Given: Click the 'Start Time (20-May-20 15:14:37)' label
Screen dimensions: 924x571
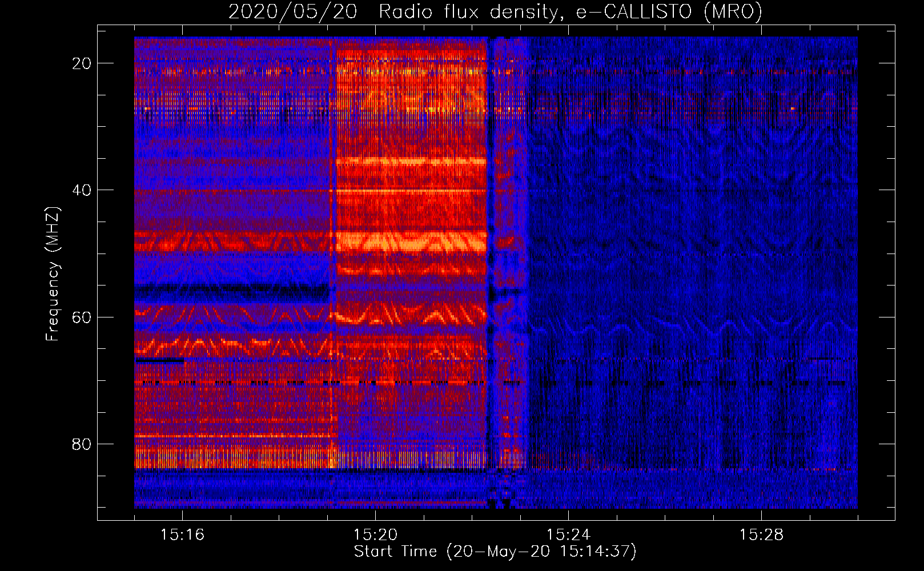Looking at the screenshot, I should (495, 552).
